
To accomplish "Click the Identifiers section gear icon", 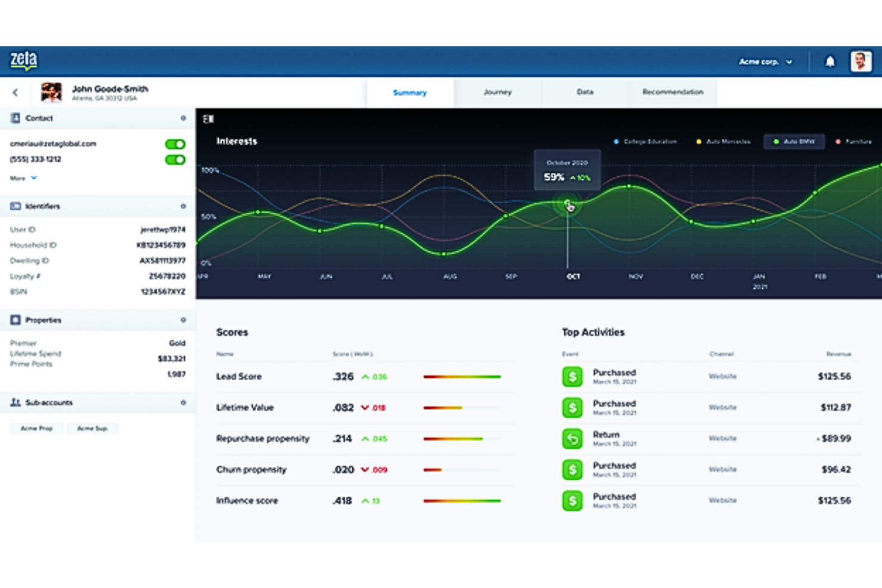I will point(184,206).
